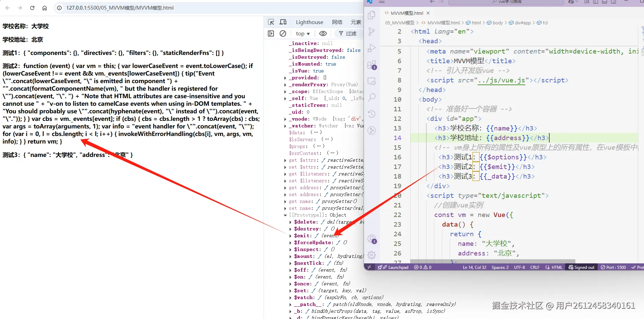The image size is (644, 319).
Task: Go back in the browser
Action: pyautogui.click(x=8, y=8)
